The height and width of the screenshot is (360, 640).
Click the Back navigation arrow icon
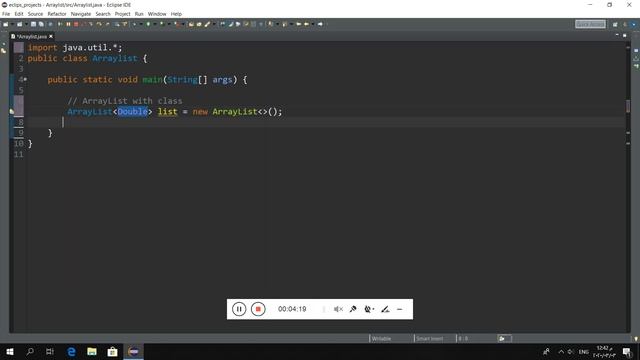[x=307, y=24]
